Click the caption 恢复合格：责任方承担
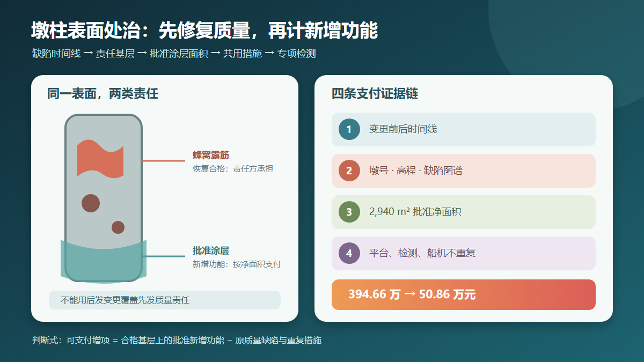The height and width of the screenshot is (362, 644). [233, 169]
